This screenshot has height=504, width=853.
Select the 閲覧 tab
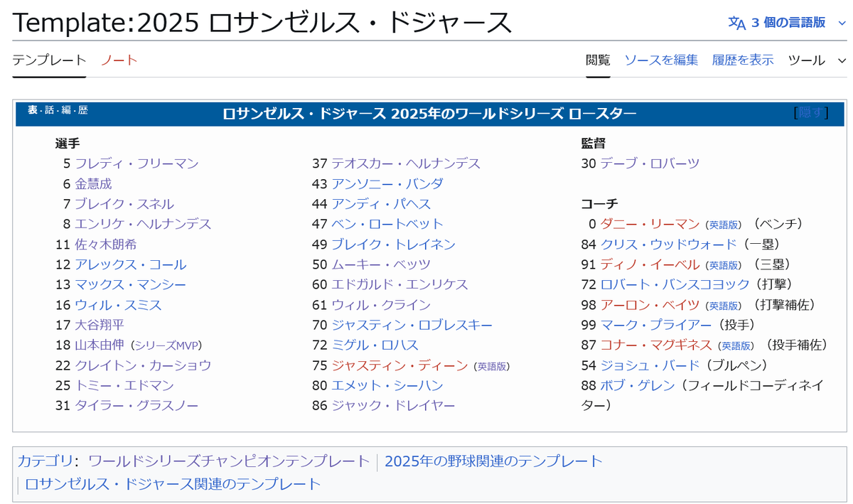598,60
